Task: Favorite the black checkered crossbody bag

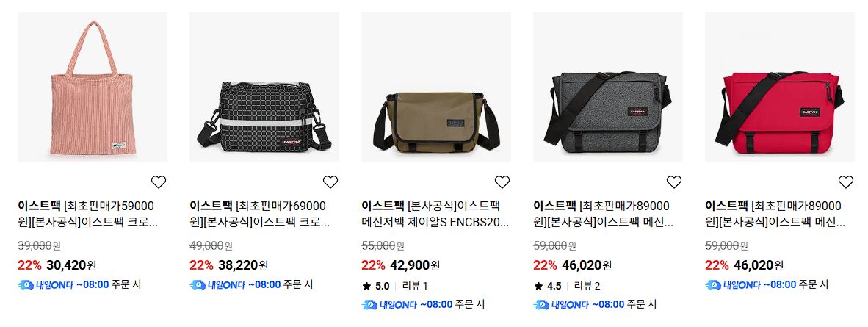Action: click(x=330, y=182)
